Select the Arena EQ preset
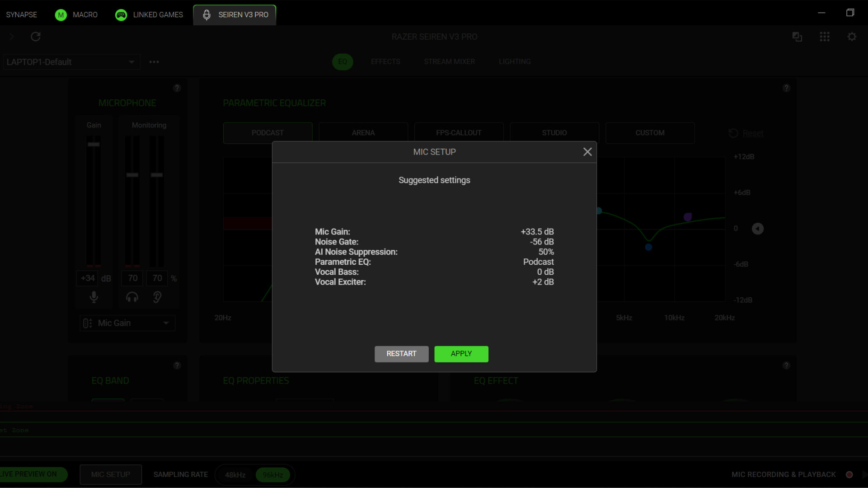The image size is (868, 488). 363,133
